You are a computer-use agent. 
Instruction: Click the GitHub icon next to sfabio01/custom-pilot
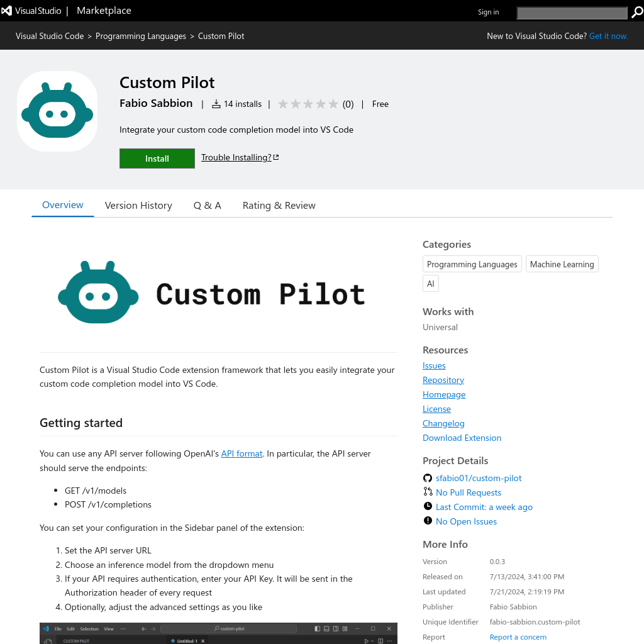point(427,478)
